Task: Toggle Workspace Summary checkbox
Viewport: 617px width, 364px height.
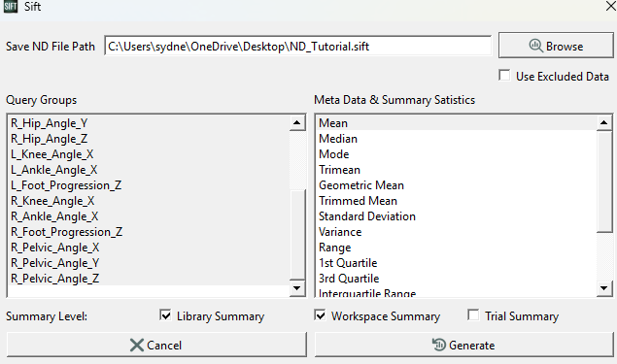Action: tap(321, 315)
